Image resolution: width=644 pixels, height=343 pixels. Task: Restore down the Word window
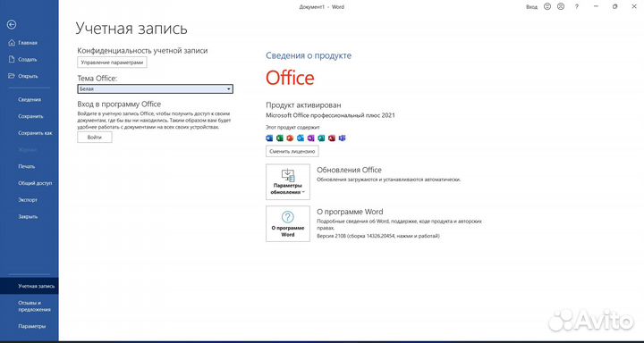pos(614,6)
